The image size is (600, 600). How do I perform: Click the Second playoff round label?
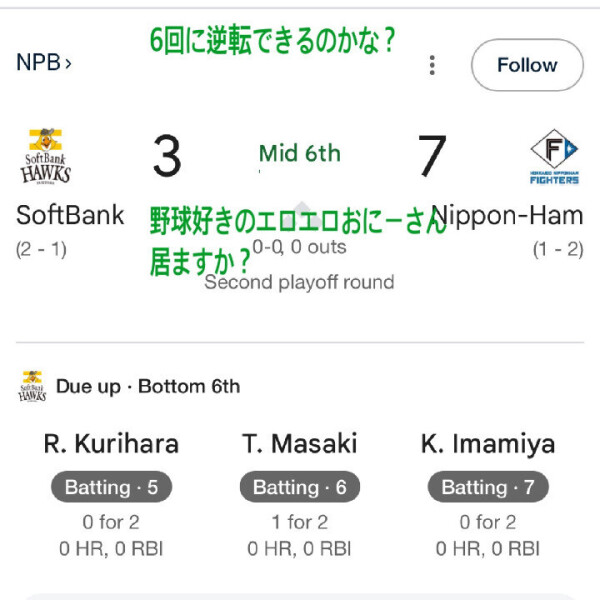(x=299, y=282)
